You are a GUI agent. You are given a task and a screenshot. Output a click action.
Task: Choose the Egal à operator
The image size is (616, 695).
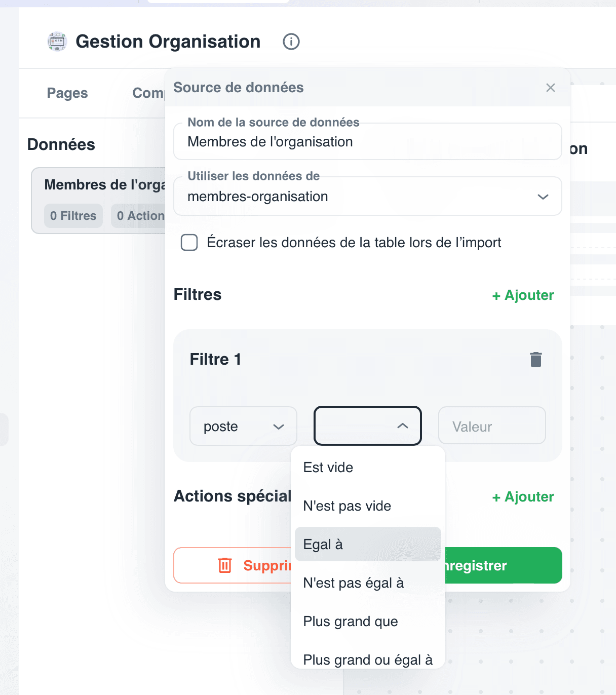[368, 544]
